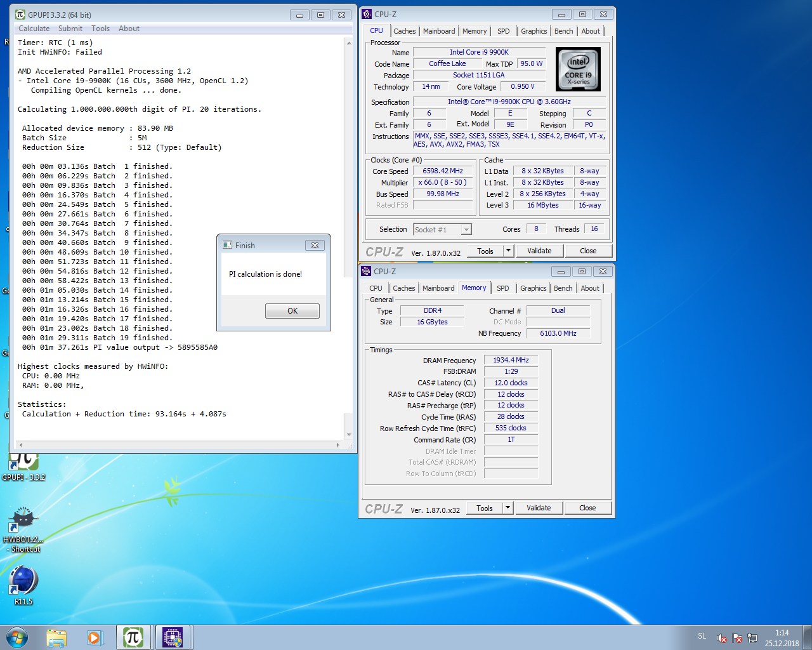The height and width of the screenshot is (650, 812).
Task: Click GPUPI vertical scrollbar down arrow
Action: click(x=348, y=435)
